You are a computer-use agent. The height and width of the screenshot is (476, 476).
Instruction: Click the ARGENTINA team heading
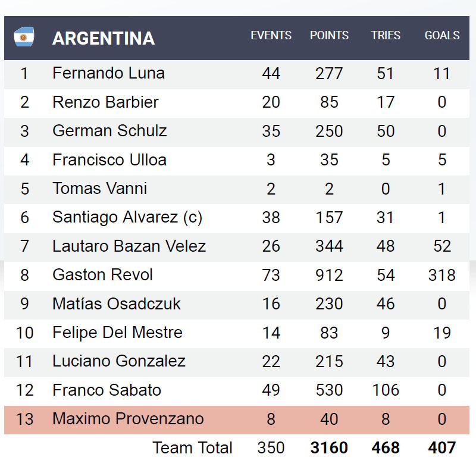tap(104, 38)
